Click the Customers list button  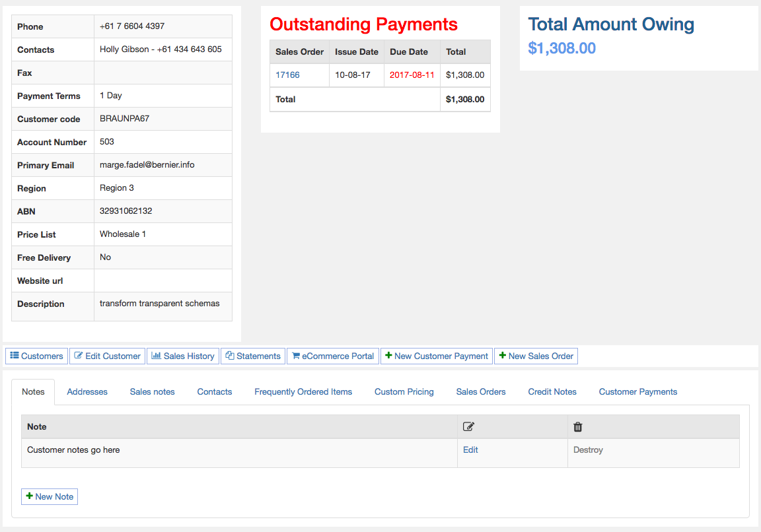coord(37,356)
